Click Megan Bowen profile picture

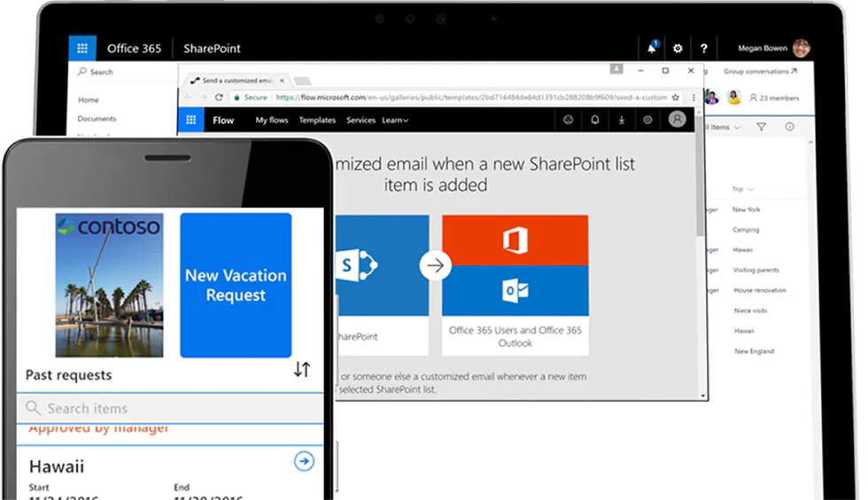pyautogui.click(x=801, y=48)
